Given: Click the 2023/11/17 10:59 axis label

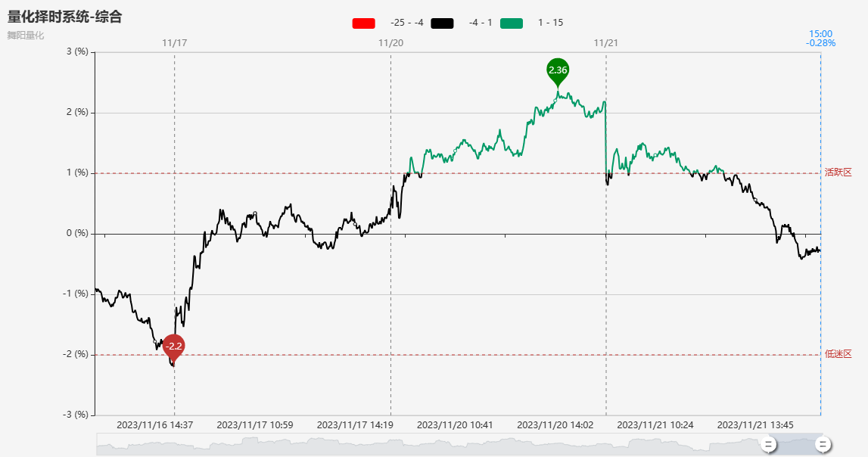Looking at the screenshot, I should 254,425.
